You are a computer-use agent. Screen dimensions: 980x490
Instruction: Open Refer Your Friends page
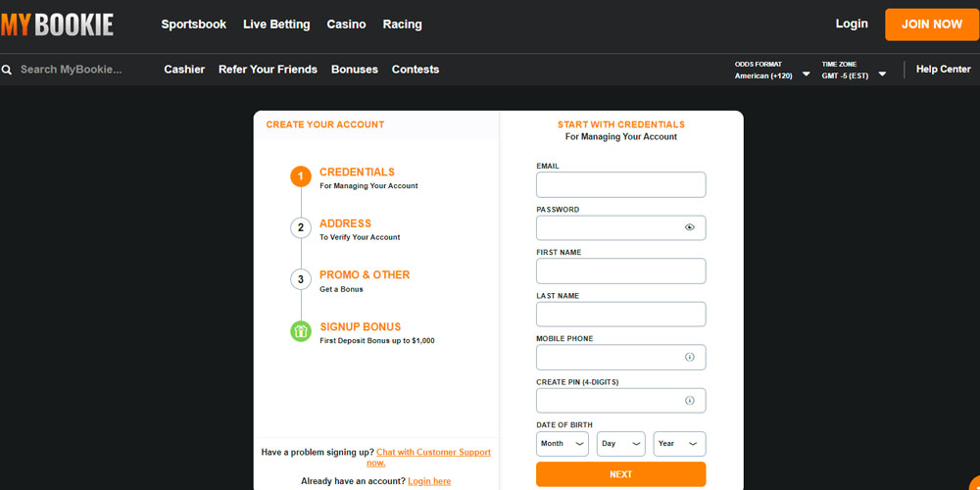(x=269, y=70)
